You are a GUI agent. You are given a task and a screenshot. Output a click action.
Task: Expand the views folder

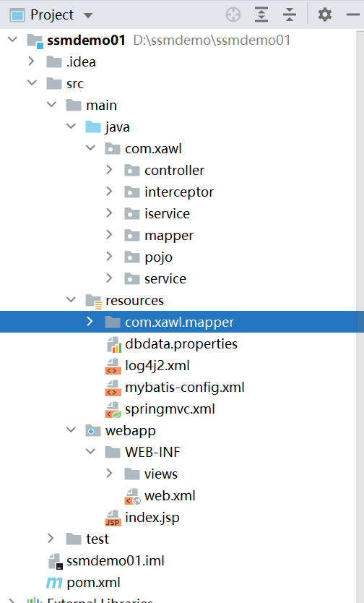pos(110,473)
